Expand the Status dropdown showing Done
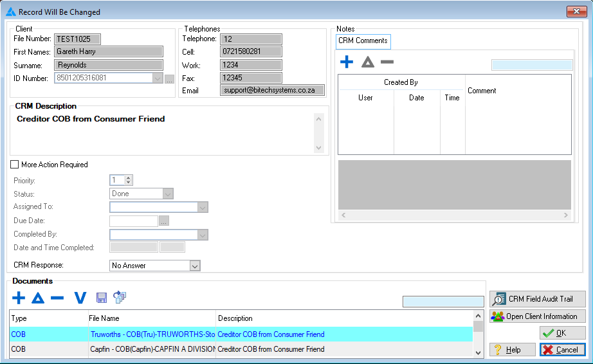 click(167, 194)
